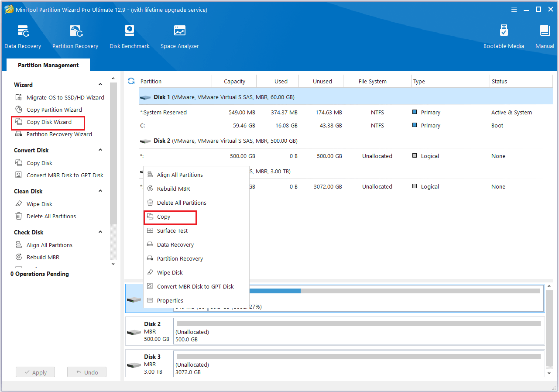
Task: Choose Delete All Partitions from context menu
Action: (196, 203)
